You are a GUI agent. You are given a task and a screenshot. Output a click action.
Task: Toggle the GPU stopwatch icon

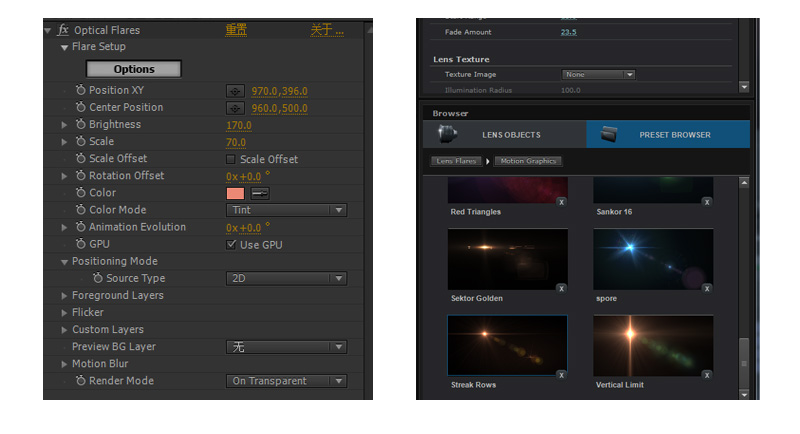point(81,244)
